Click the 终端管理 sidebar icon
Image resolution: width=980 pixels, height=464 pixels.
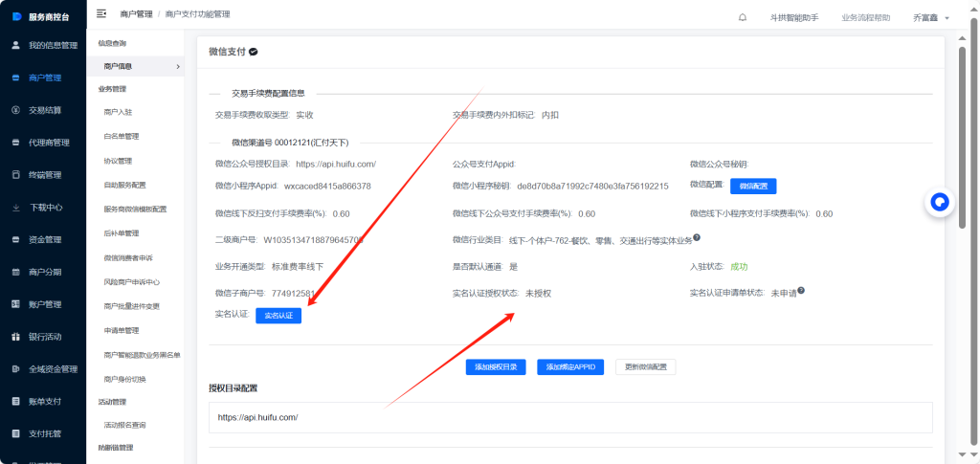coord(16,175)
